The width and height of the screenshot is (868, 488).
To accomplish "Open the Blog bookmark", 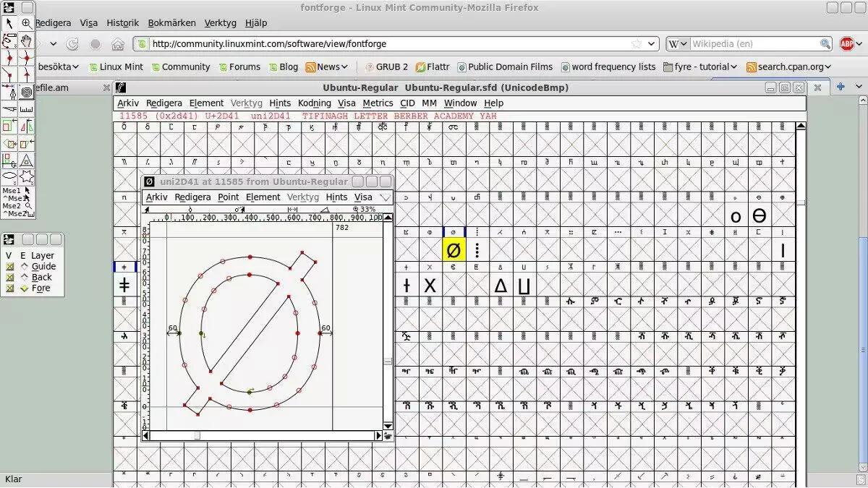I will (x=283, y=67).
